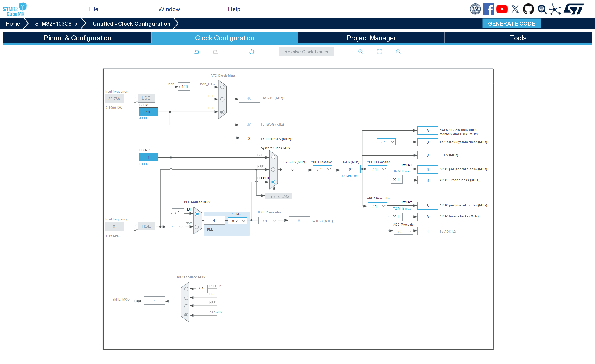Open the AHB Prescaler dropdown
Image resolution: width=595 pixels, height=364 pixels.
tap(322, 169)
